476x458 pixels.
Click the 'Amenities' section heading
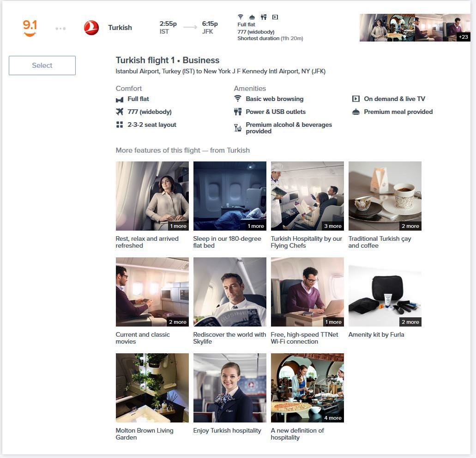pyautogui.click(x=250, y=88)
